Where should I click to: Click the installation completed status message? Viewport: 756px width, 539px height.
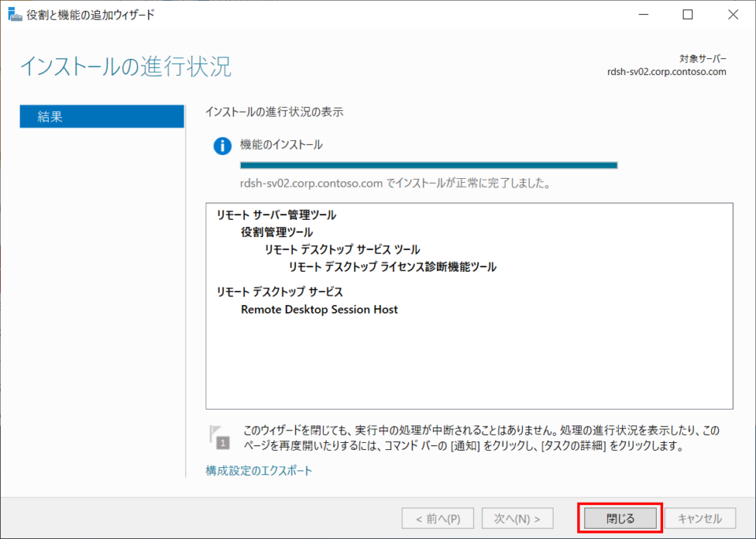coord(395,184)
